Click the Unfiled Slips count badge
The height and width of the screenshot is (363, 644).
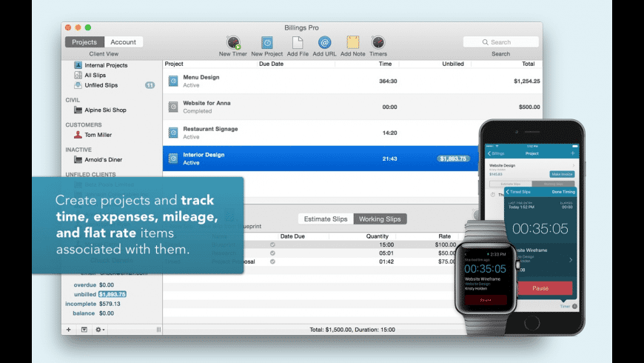coord(150,85)
